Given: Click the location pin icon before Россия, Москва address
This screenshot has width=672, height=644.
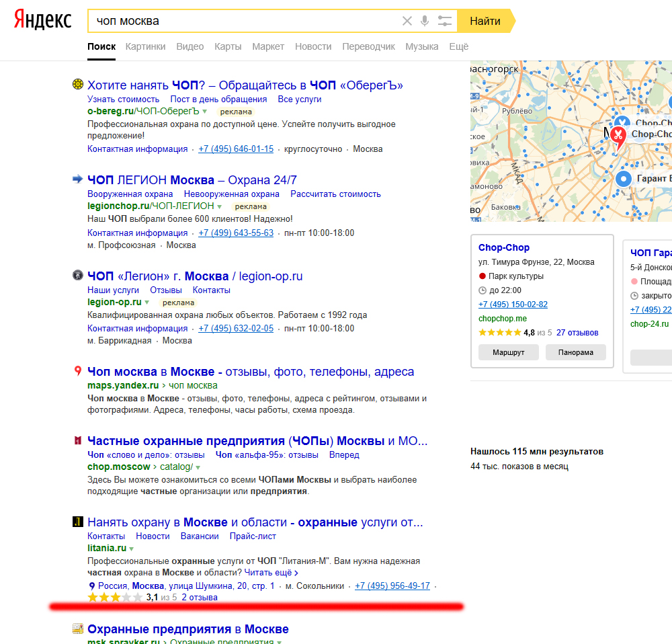Looking at the screenshot, I should pos(91,586).
